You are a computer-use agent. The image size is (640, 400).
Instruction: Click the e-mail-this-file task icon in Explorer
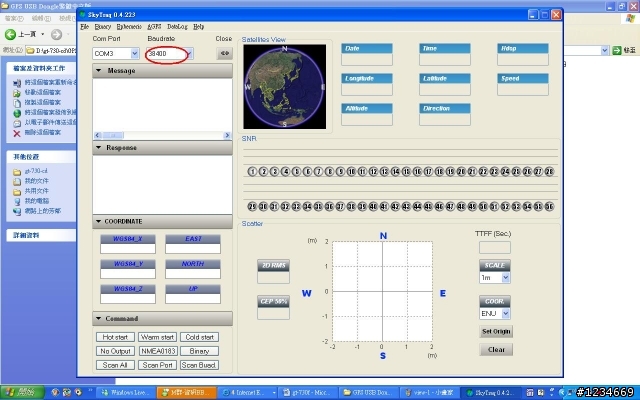click(17, 122)
